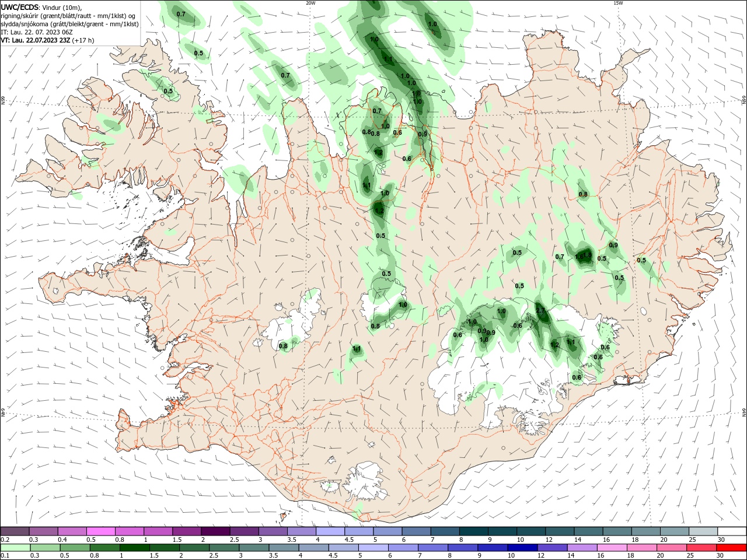Click the '20W' longitude label at top
The image size is (747, 560).
point(310,3)
